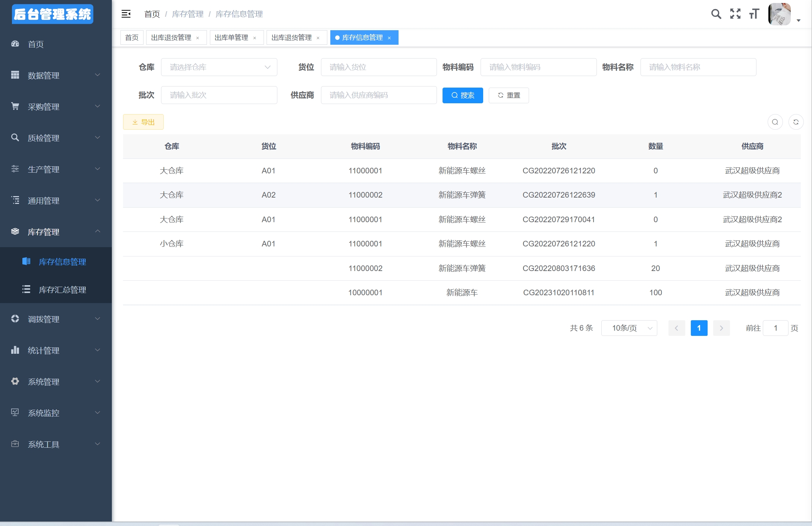Open 库存汇总管理 in the sidebar
The image size is (812, 526).
(x=62, y=290)
